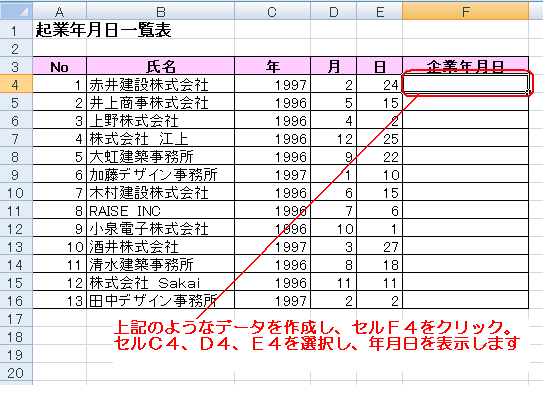Image resolution: width=549 pixels, height=410 pixels.
Task: Click cell 清水建築事務所
Action: coord(160,264)
